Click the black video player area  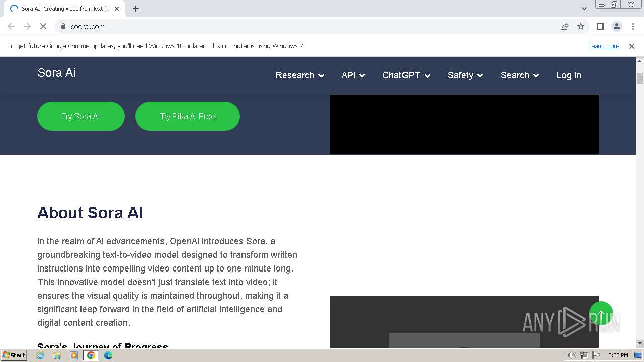(x=464, y=124)
